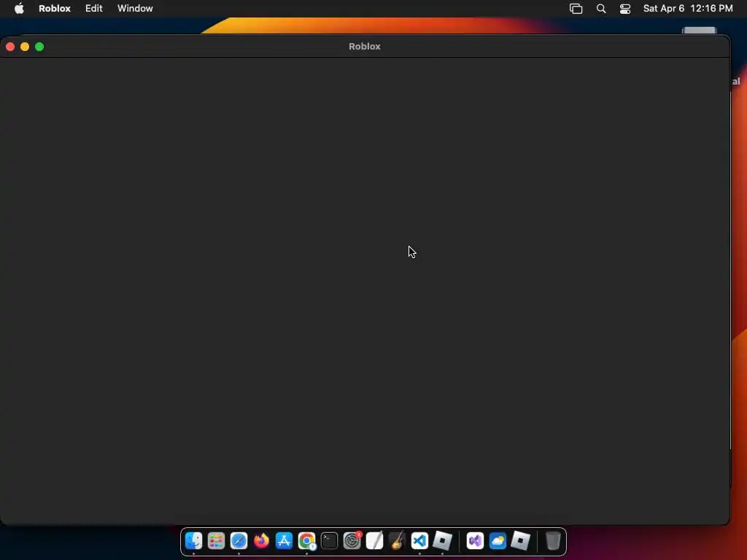The image size is (747, 560).
Task: Switch to Google Chrome in the dock
Action: pyautogui.click(x=307, y=541)
